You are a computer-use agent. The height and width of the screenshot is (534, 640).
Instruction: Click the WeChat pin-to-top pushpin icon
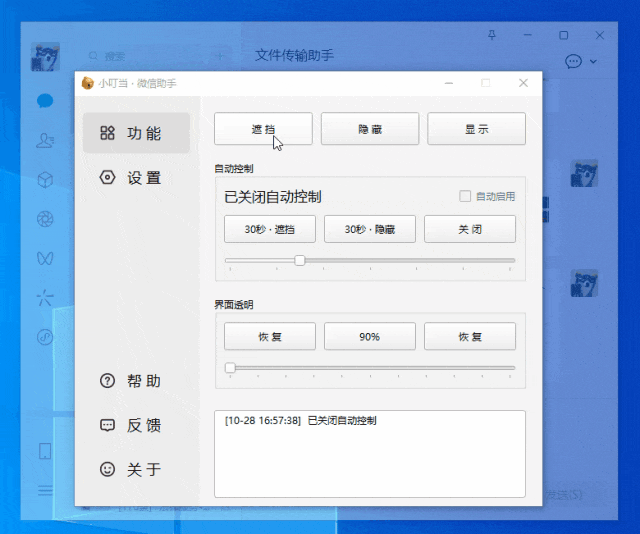click(x=491, y=35)
